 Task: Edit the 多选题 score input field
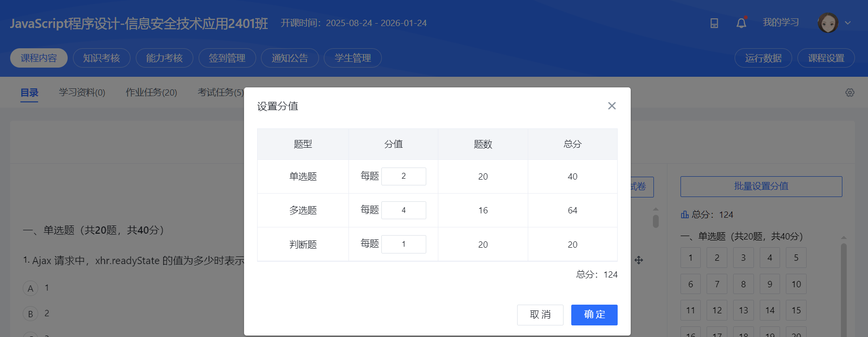[404, 210]
